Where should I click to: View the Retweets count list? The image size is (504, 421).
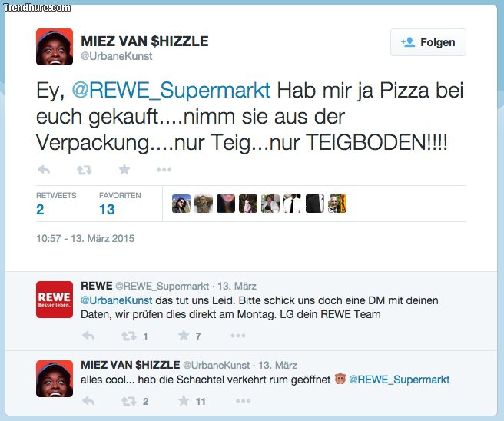click(x=40, y=209)
